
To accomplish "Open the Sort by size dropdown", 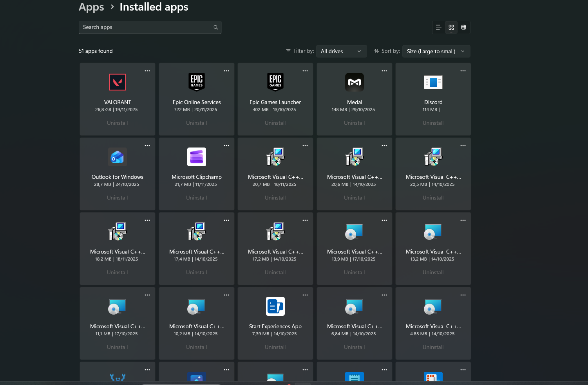I will tap(436, 51).
